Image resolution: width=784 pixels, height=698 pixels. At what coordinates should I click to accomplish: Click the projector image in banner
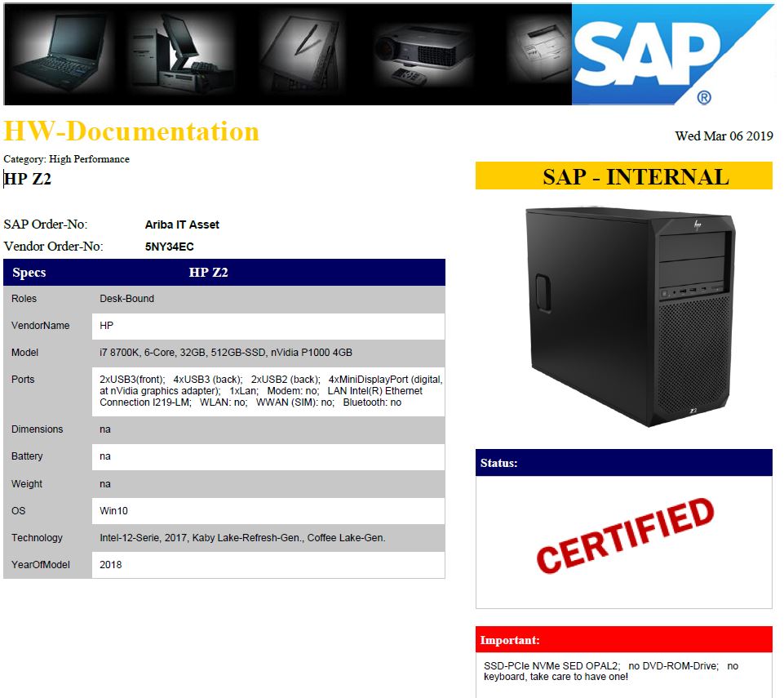coord(423,56)
